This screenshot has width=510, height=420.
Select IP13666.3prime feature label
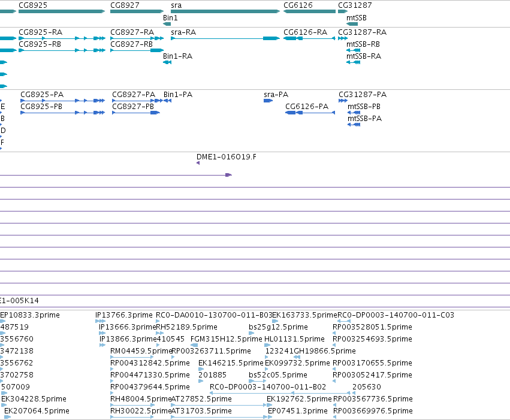(x=128, y=327)
